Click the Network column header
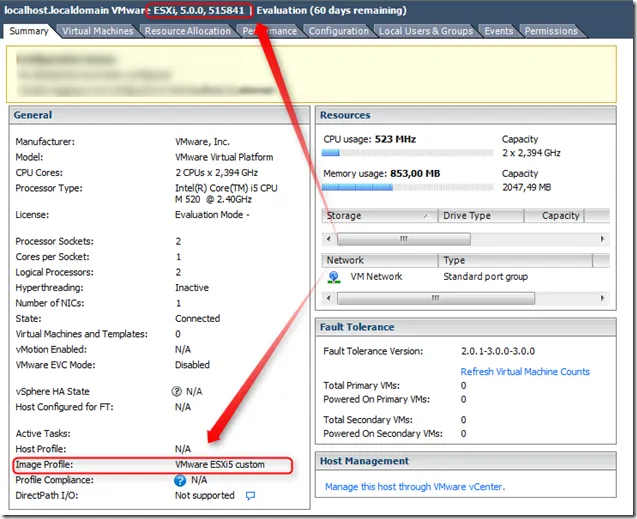The image size is (637, 519). [x=379, y=260]
